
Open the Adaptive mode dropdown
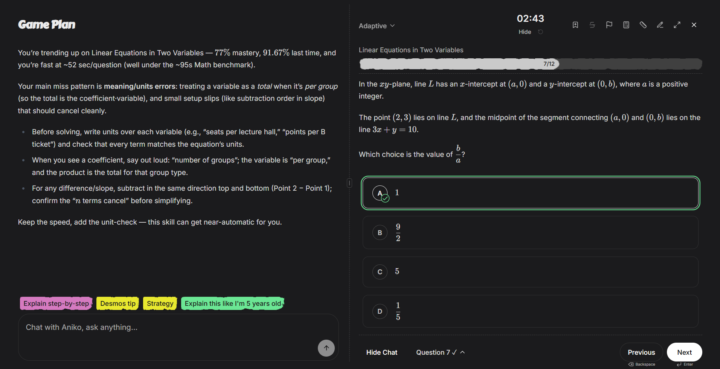pos(377,26)
